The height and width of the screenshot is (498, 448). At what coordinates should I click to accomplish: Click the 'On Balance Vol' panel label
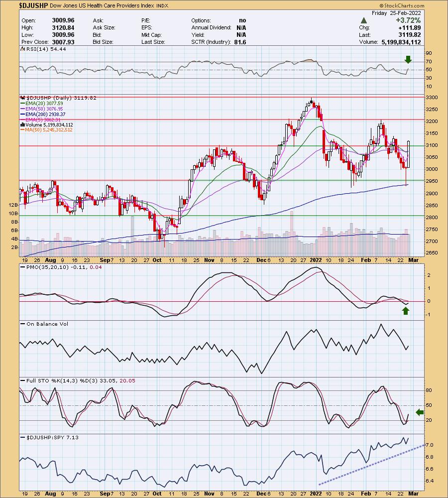coord(47,324)
